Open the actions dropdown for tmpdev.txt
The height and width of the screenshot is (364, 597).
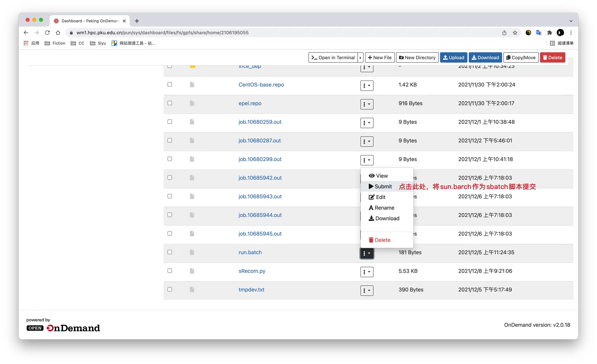pos(367,290)
